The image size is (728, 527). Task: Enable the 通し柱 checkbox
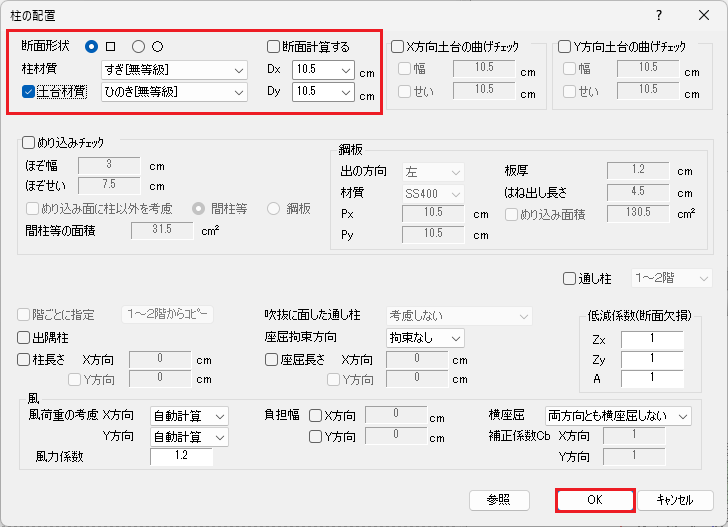(x=570, y=279)
